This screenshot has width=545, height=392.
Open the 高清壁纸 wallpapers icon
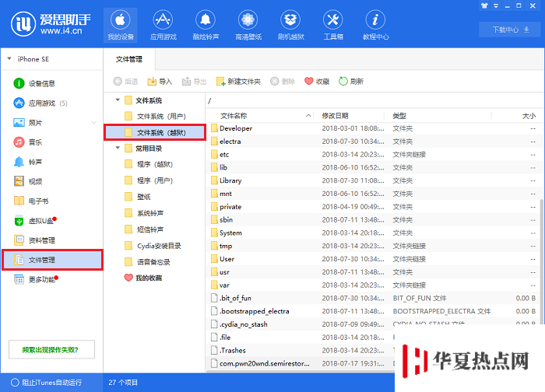pyautogui.click(x=248, y=26)
